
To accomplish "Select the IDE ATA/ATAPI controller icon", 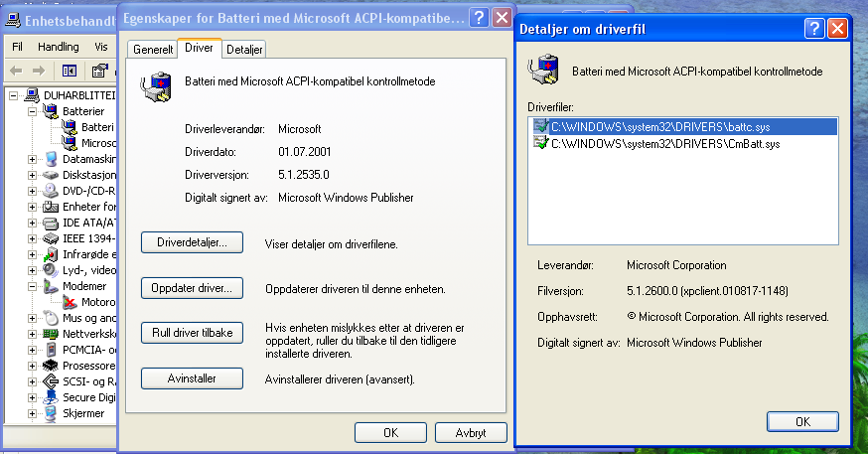I will click(51, 224).
